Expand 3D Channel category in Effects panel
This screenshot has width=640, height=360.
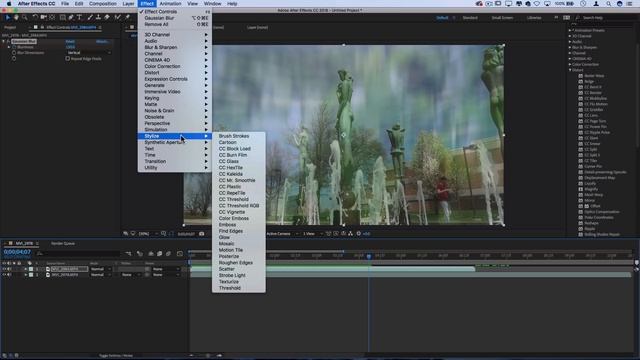[570, 36]
